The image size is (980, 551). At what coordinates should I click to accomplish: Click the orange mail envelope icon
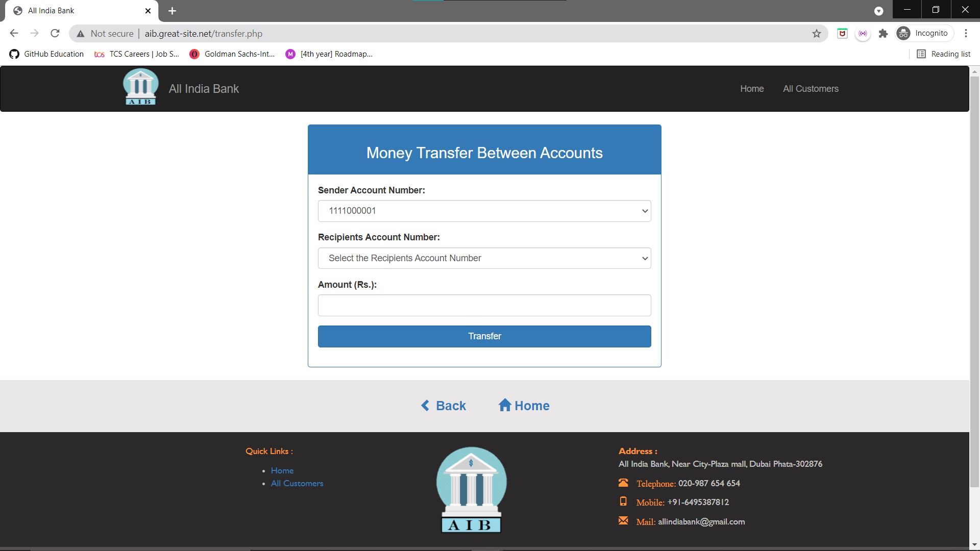point(623,521)
